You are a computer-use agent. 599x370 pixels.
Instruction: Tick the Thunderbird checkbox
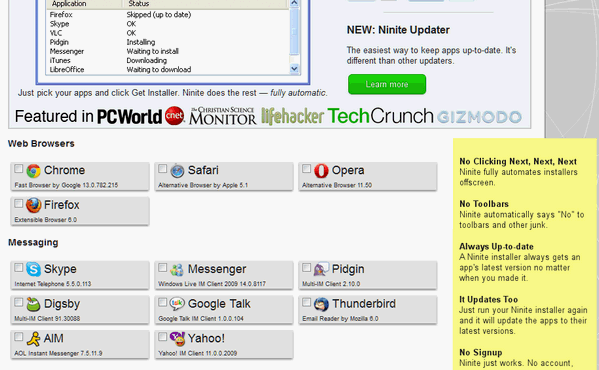[x=306, y=302]
